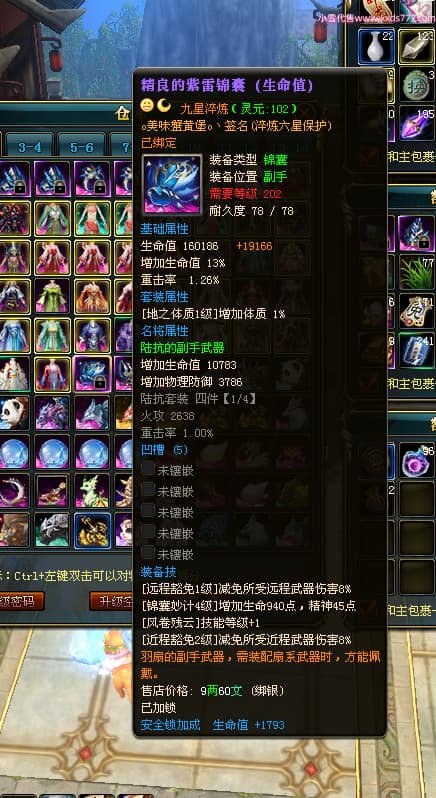Pick the purple crystal with count 195
The height and width of the screenshot is (798, 436).
tap(417, 123)
